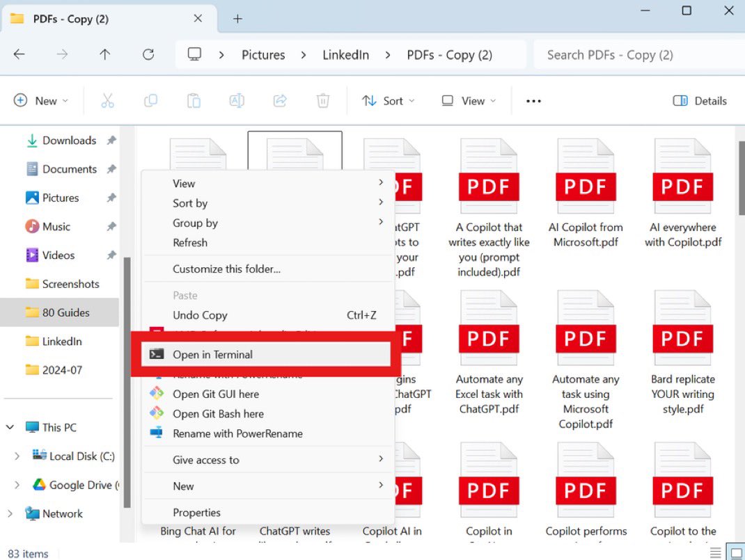
Task: Click the This PC monitor icon in address bar
Action: pos(194,54)
